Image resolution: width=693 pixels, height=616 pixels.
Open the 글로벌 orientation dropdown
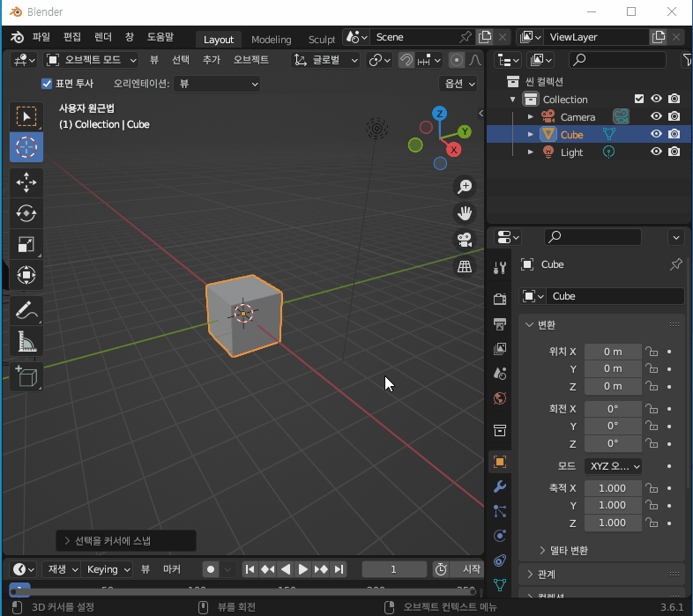[325, 60]
